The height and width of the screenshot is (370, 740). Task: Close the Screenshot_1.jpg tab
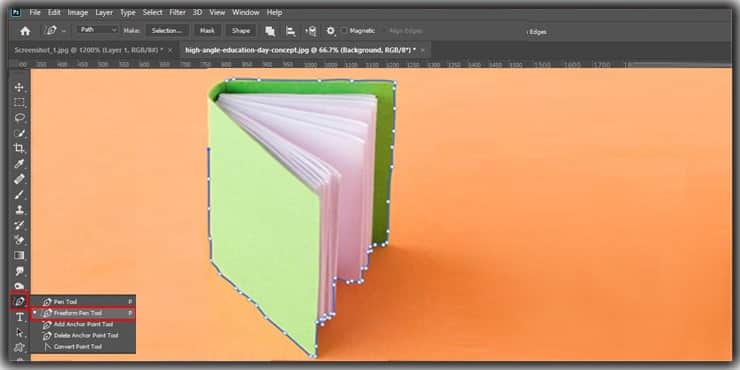170,50
